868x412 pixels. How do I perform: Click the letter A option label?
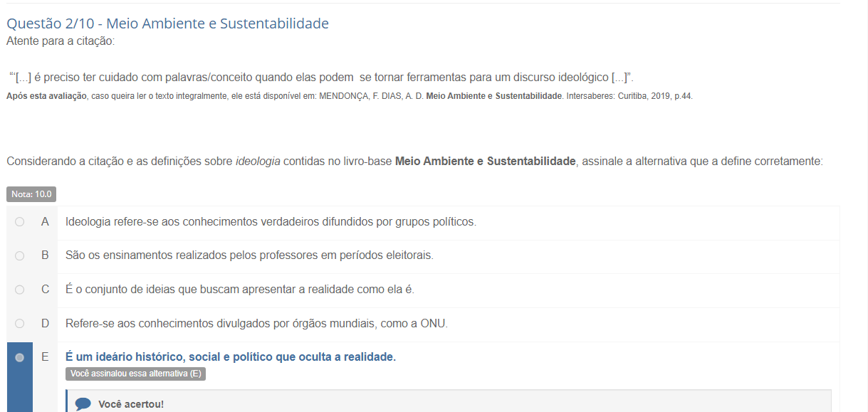click(x=45, y=222)
